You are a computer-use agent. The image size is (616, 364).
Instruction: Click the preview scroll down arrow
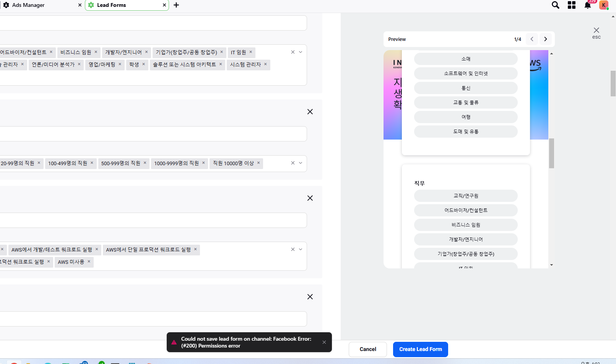pyautogui.click(x=551, y=265)
